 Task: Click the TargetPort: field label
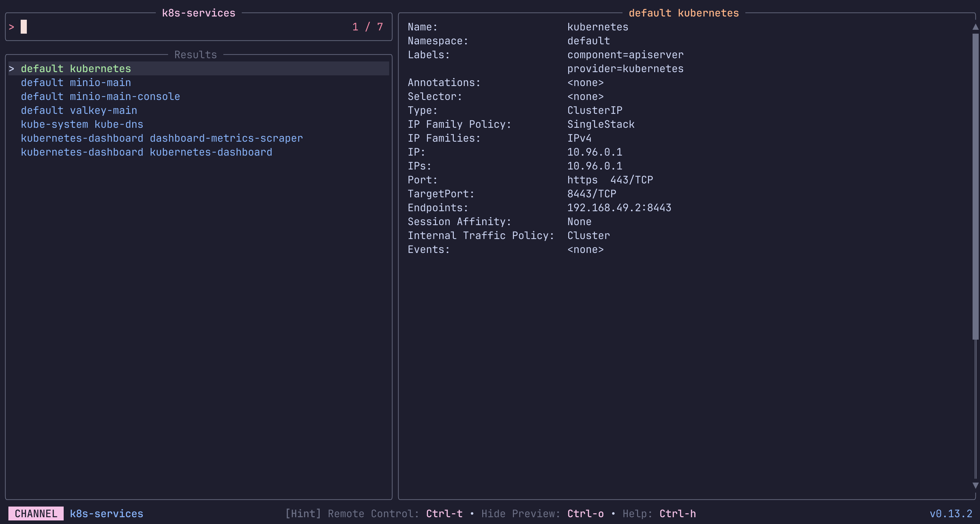tap(441, 194)
